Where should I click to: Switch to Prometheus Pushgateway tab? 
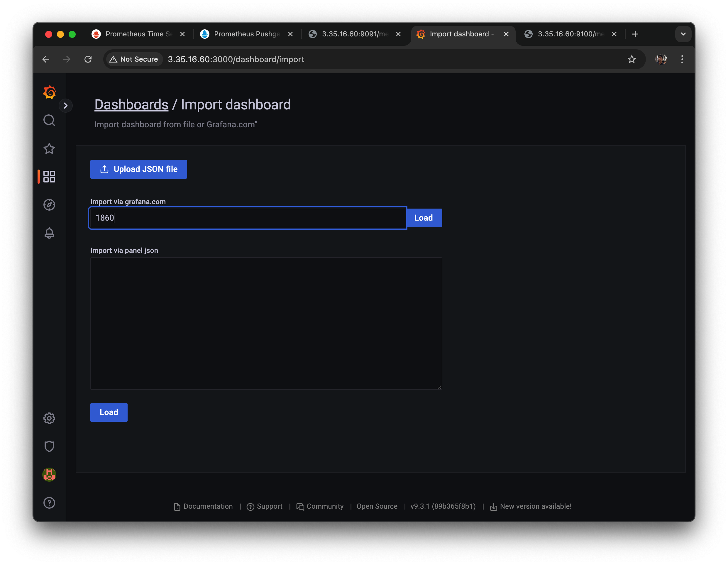246,34
